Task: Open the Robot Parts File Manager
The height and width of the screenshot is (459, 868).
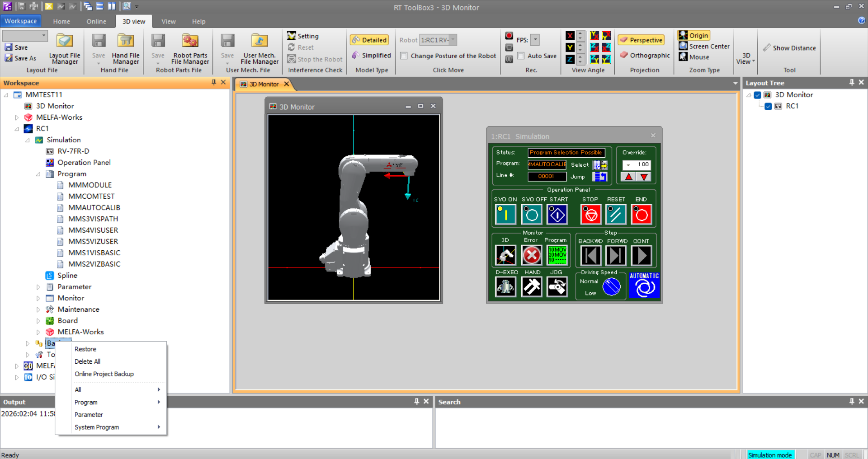Action: pyautogui.click(x=190, y=48)
